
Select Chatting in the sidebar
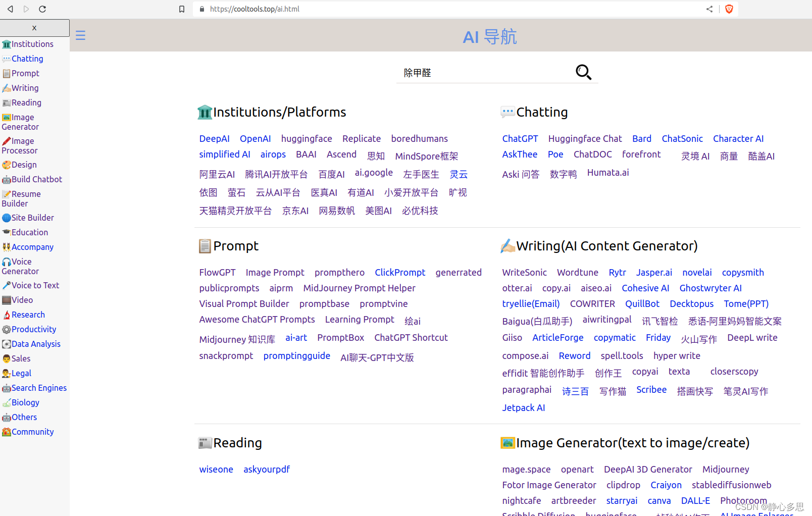coord(23,59)
